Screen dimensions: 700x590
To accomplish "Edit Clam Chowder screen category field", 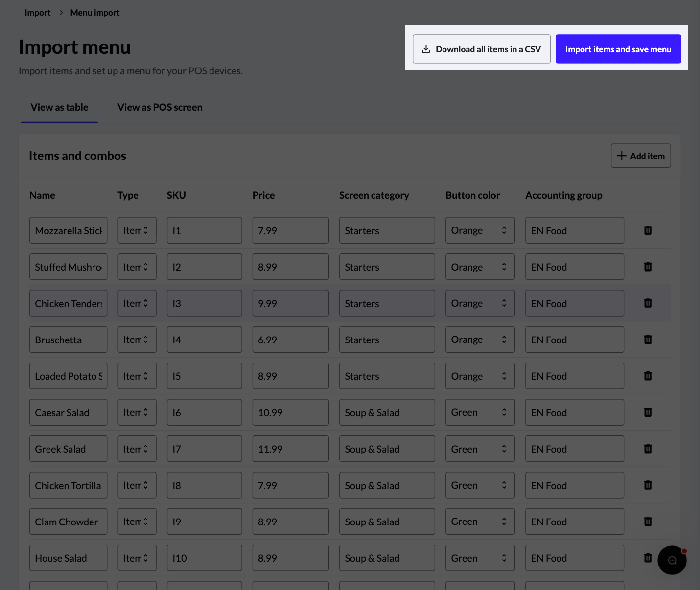I will click(x=387, y=522).
